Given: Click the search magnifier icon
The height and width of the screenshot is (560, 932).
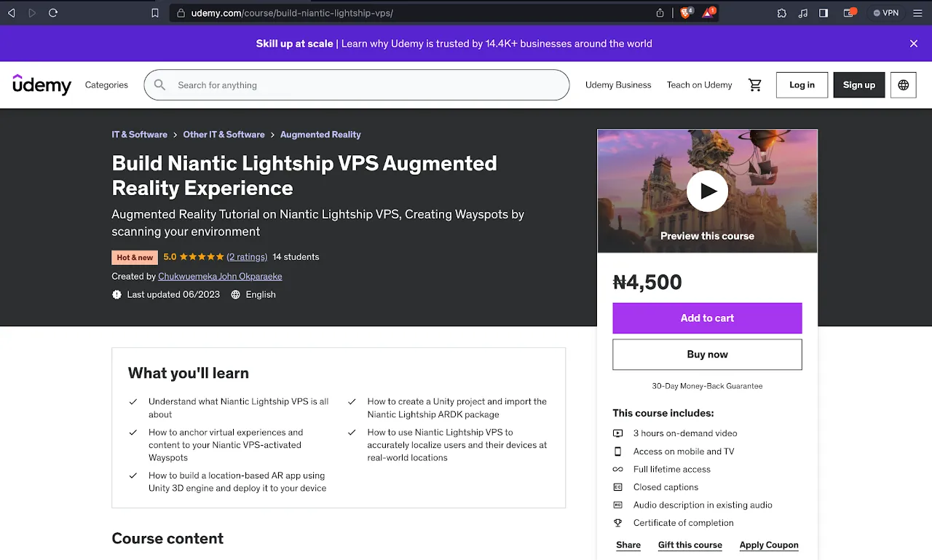Looking at the screenshot, I should pyautogui.click(x=160, y=85).
